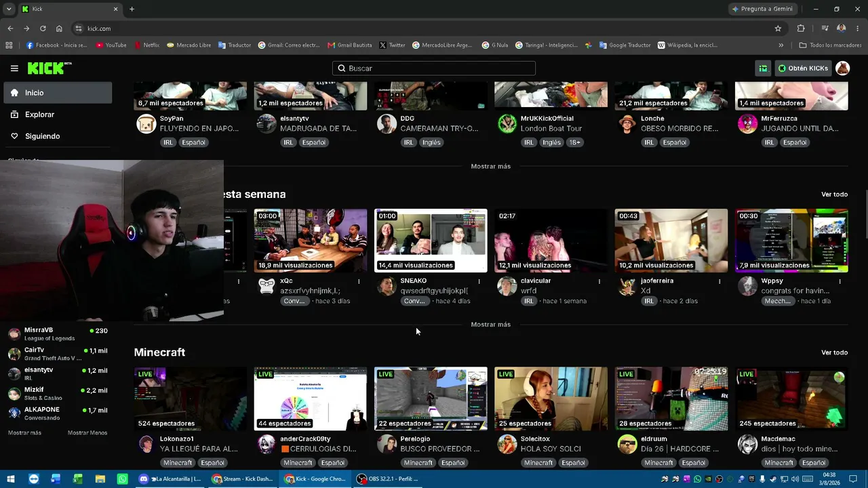Click the anderCrack09ty streamer name
This screenshot has width=868, height=488.
[305, 439]
